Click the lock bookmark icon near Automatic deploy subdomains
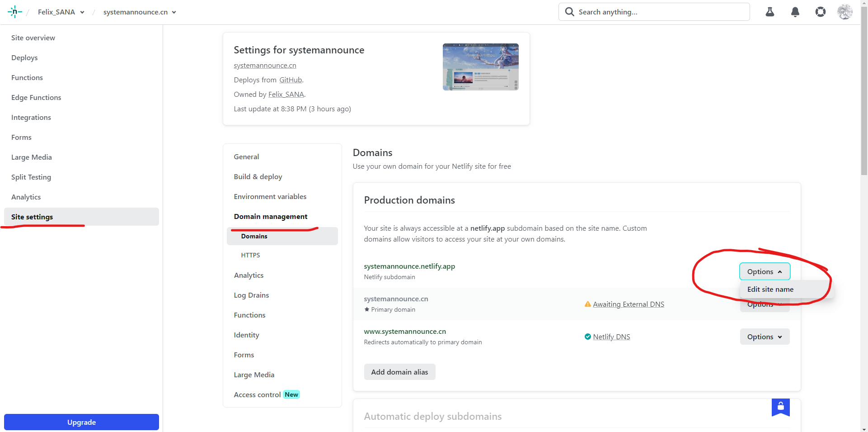 tap(780, 407)
